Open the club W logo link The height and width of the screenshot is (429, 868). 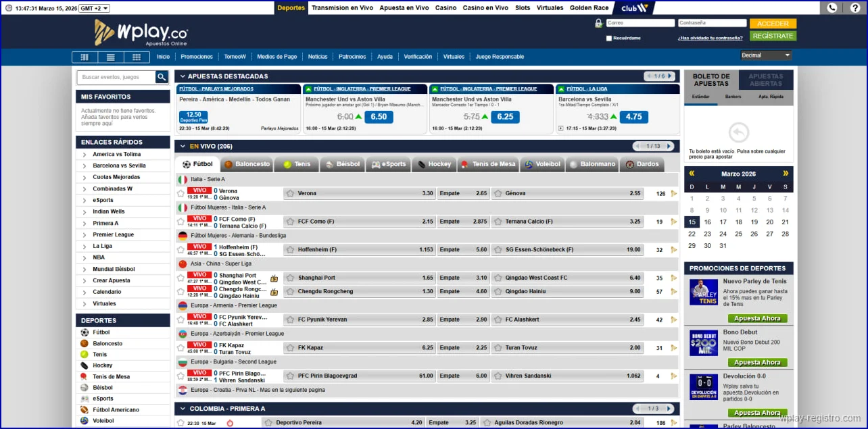coord(635,8)
